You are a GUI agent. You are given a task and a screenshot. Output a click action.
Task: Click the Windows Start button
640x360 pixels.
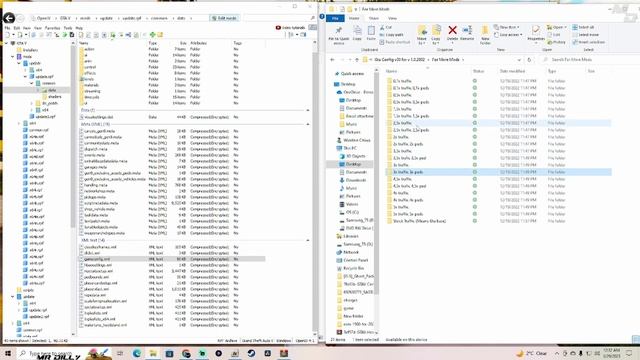[x=7, y=353]
